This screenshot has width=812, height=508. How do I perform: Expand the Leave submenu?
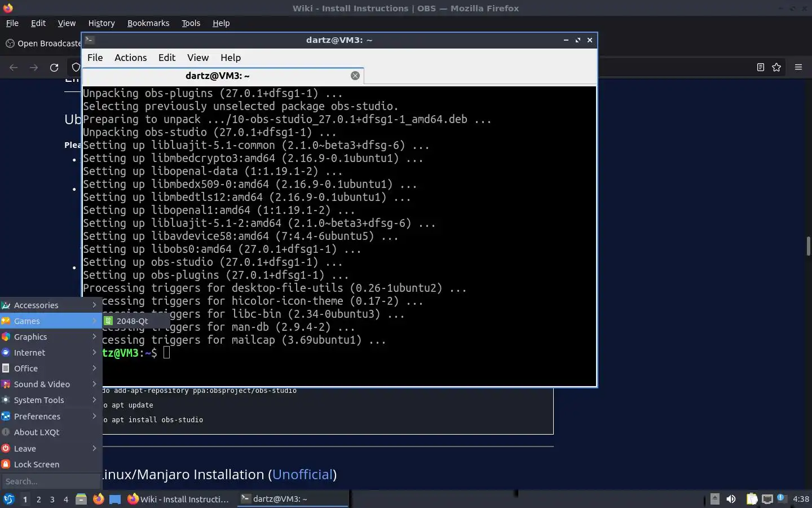click(51, 448)
